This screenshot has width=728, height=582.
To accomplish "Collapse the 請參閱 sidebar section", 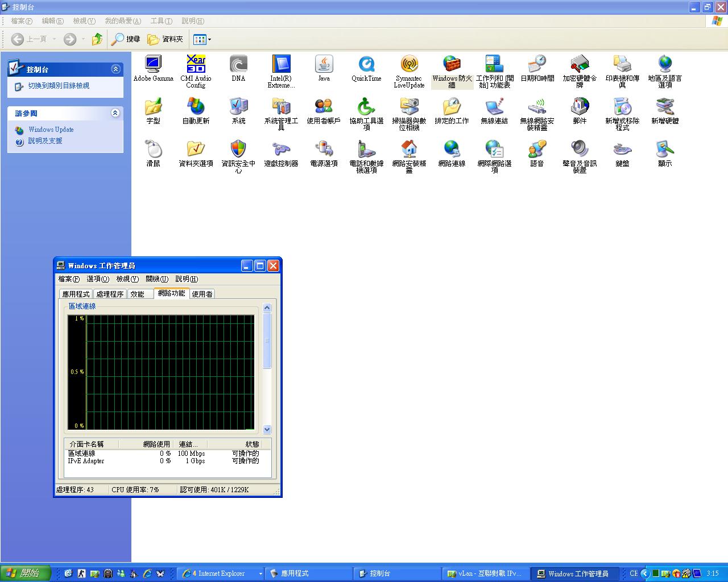I will [x=115, y=113].
